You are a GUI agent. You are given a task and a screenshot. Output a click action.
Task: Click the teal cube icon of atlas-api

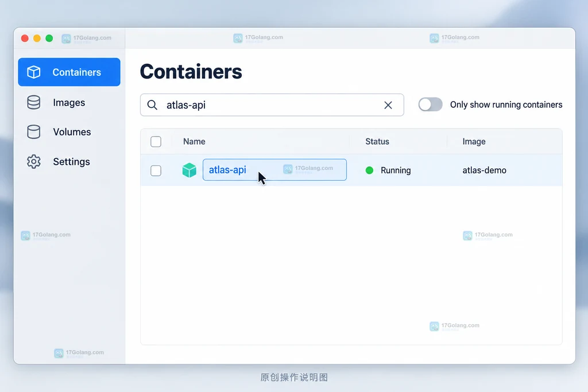tap(189, 170)
